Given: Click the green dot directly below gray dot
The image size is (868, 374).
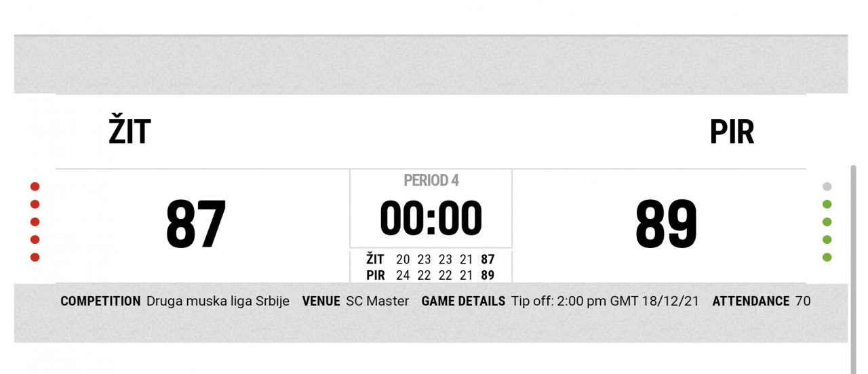Looking at the screenshot, I should [827, 205].
